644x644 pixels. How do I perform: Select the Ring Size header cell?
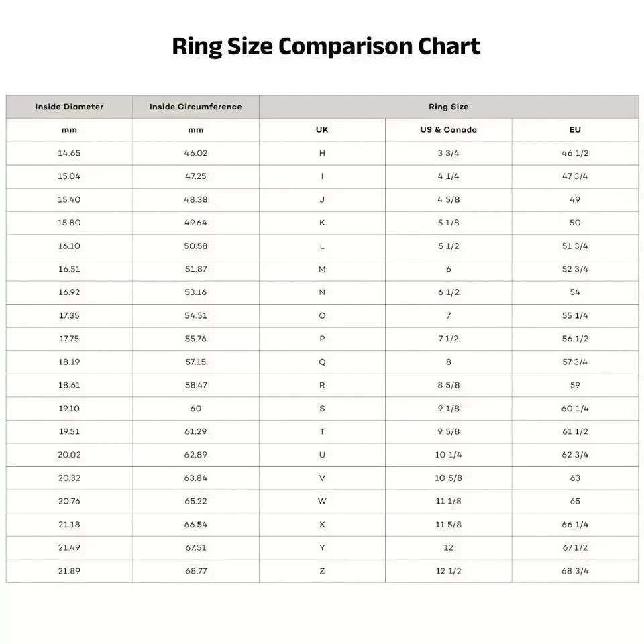tap(448, 107)
